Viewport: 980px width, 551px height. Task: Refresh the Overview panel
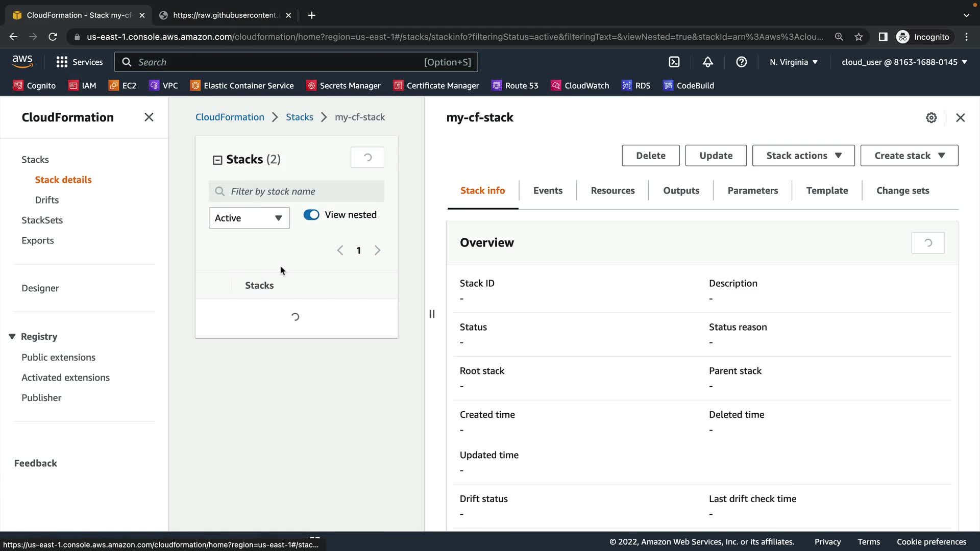927,243
